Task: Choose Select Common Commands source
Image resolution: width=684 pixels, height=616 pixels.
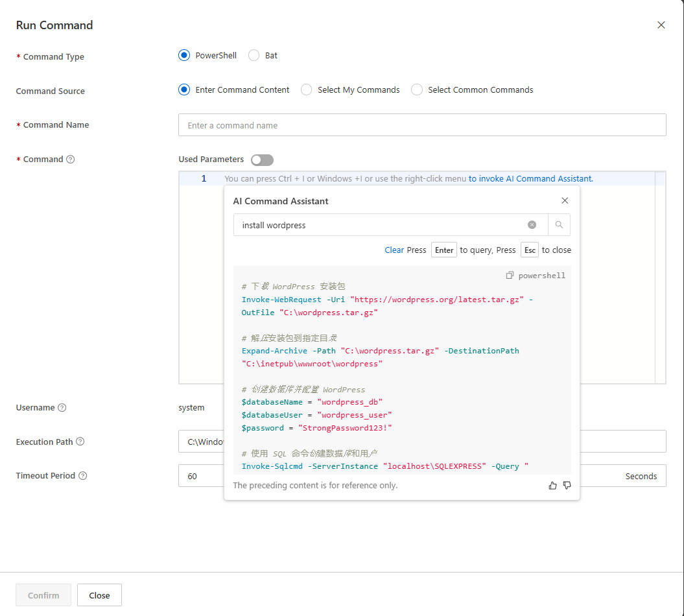Action: [417, 90]
